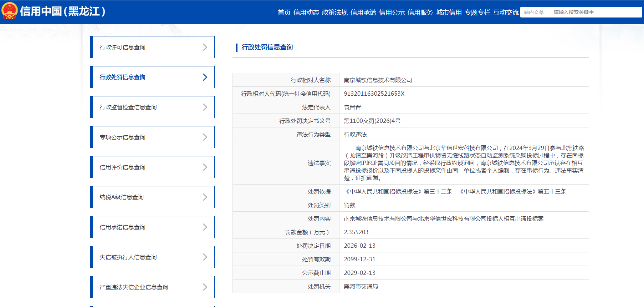
Task: Open 政策法规 in the top navigation
Action: click(334, 12)
